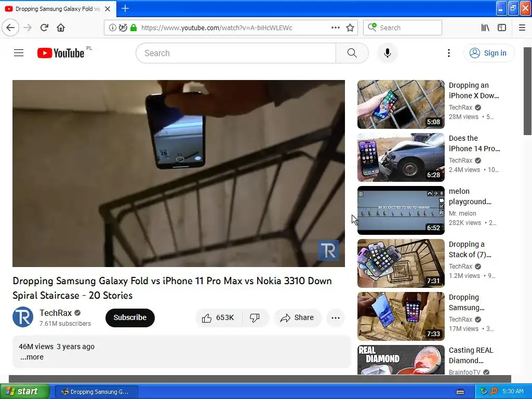Bookmark this page with the star icon
532x399 pixels.
point(350,28)
